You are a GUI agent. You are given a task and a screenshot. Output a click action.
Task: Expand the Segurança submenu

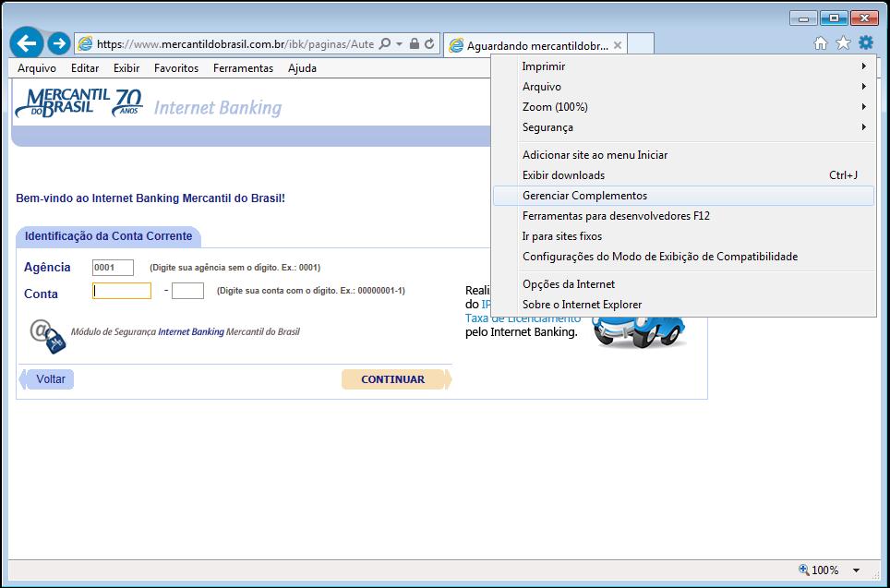[683, 127]
